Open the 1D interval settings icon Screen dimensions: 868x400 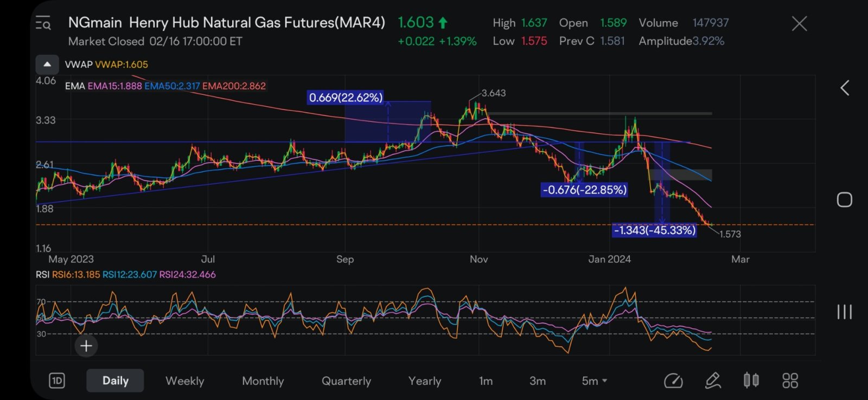pos(57,380)
